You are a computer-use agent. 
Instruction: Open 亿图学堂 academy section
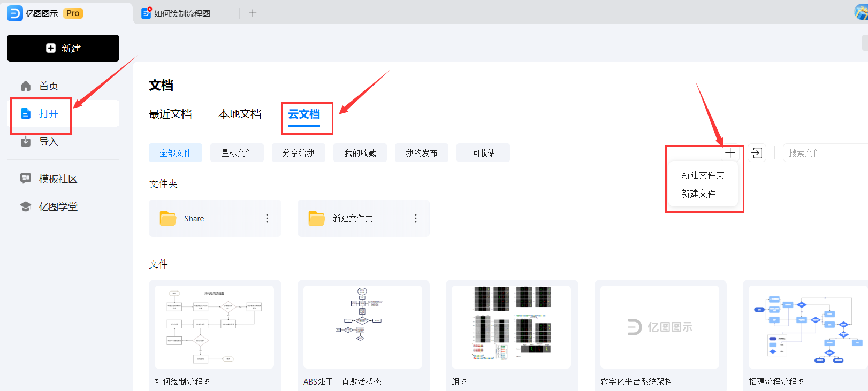[58, 206]
